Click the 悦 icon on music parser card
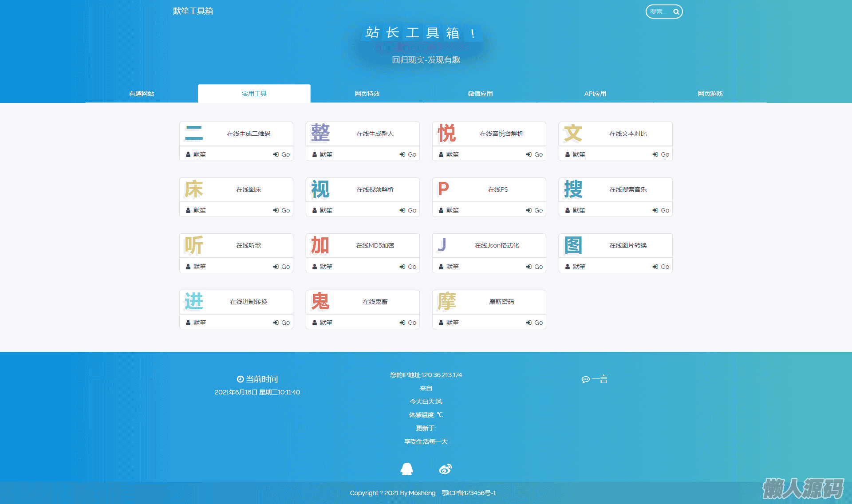 coord(446,134)
